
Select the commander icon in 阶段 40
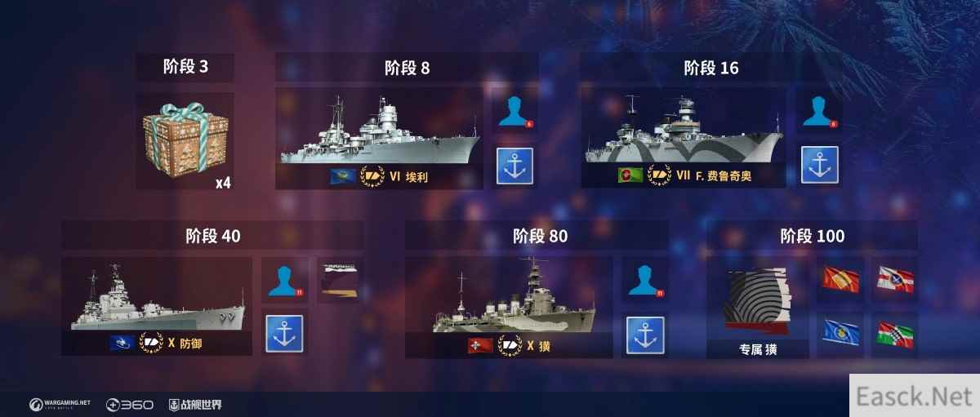click(x=285, y=280)
